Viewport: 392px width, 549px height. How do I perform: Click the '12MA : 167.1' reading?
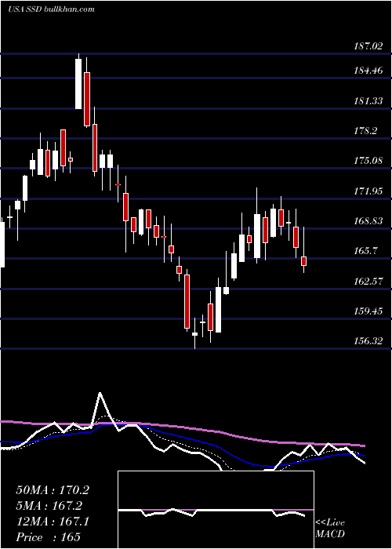coord(53,522)
